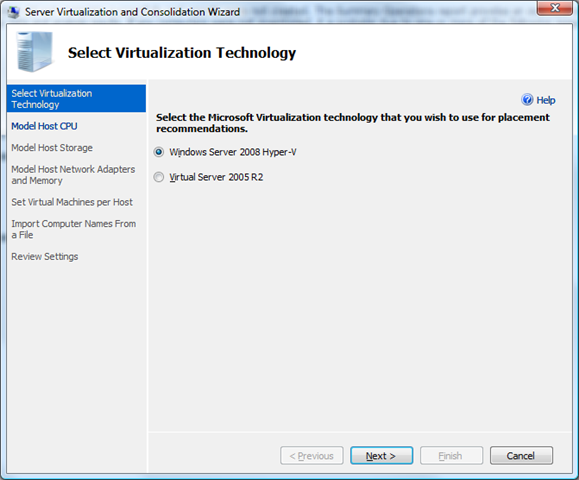Viewport: 579px width, 480px height.
Task: Click the Server Virtualization and Consolidation Wizard title text
Action: coord(133,12)
